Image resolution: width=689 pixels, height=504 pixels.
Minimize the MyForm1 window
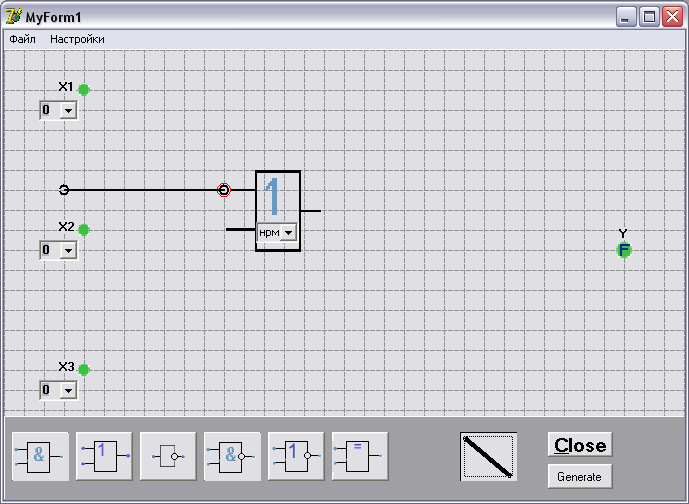tap(626, 17)
